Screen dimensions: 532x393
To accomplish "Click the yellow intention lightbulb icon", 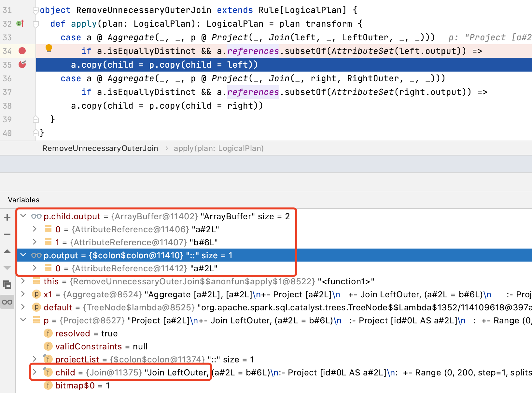I will click(x=49, y=49).
